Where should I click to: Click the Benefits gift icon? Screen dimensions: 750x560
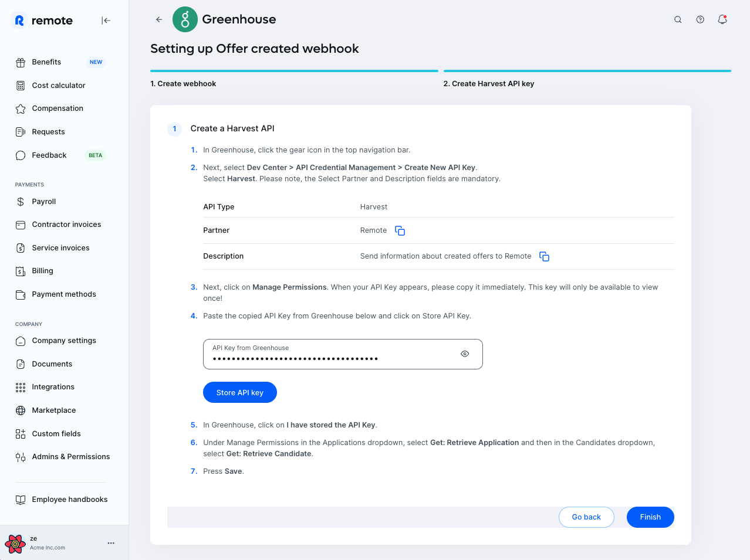(21, 62)
